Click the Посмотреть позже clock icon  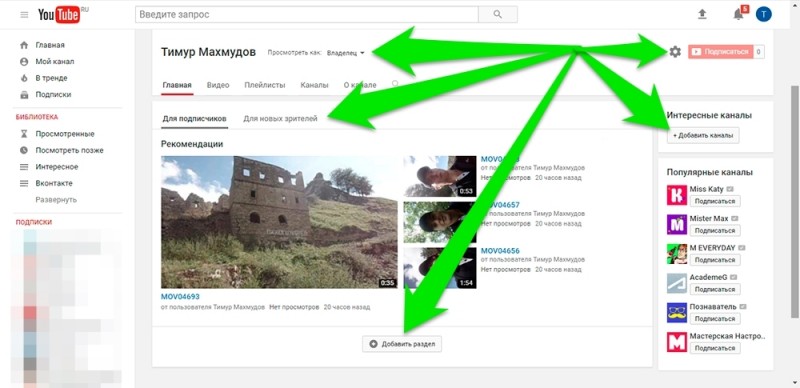24,150
